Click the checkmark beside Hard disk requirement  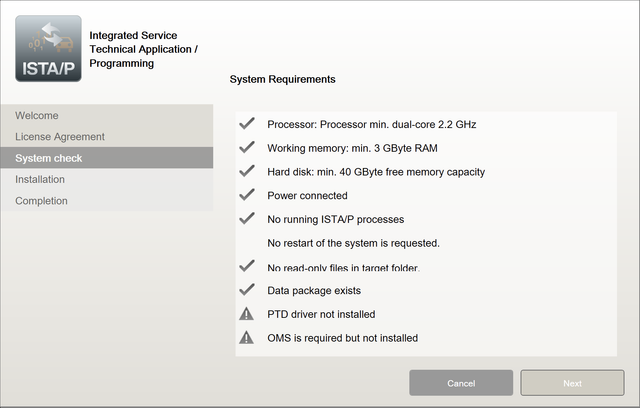[247, 172]
